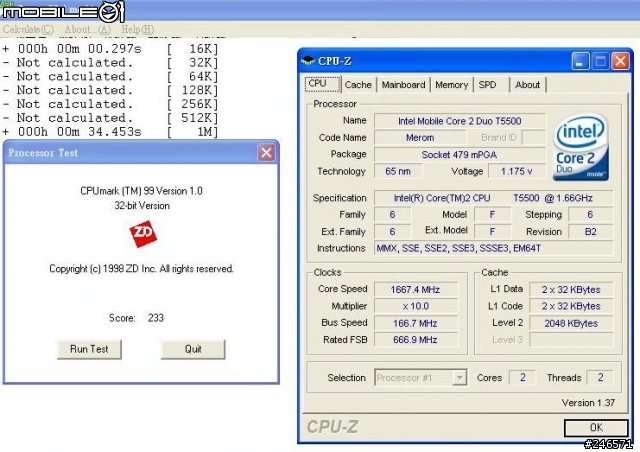
Task: Click the Not calculated 512K line
Action: point(110,118)
